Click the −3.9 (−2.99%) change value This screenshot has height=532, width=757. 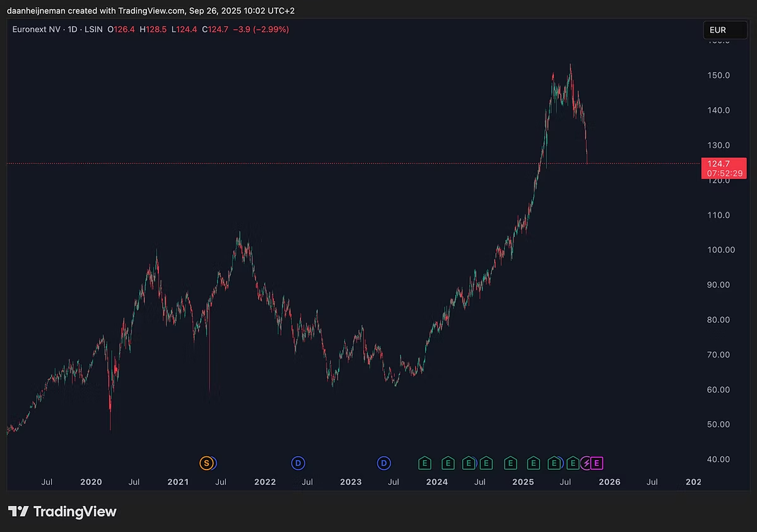262,29
